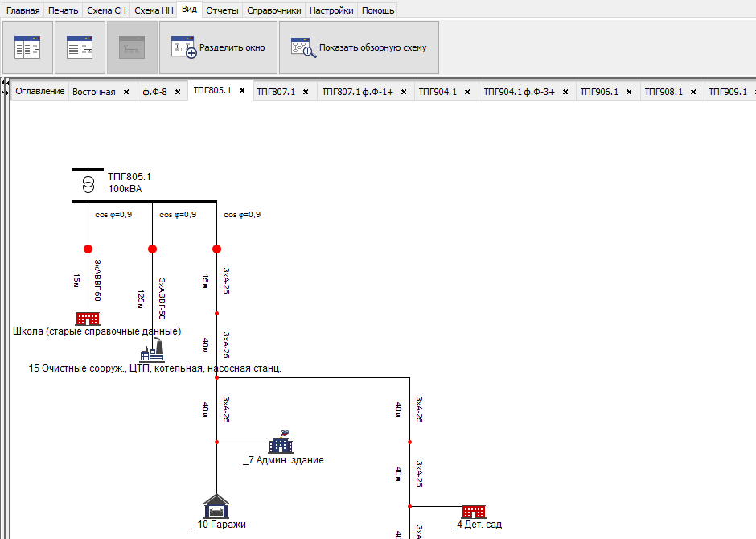Select the Очистные сооруж. factory icon

(152, 351)
